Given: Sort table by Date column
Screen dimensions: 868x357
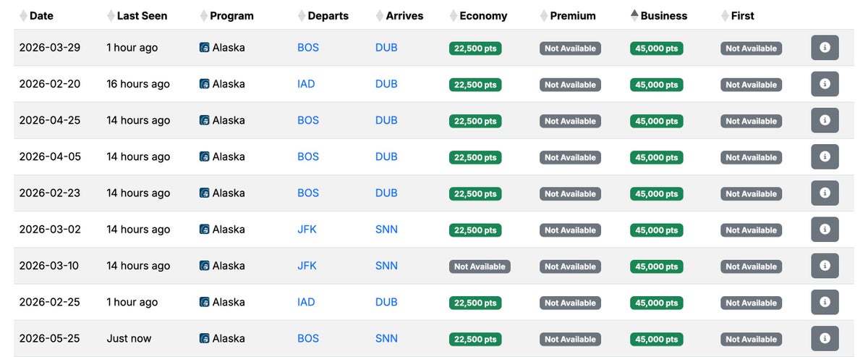Looking at the screenshot, I should coord(41,15).
